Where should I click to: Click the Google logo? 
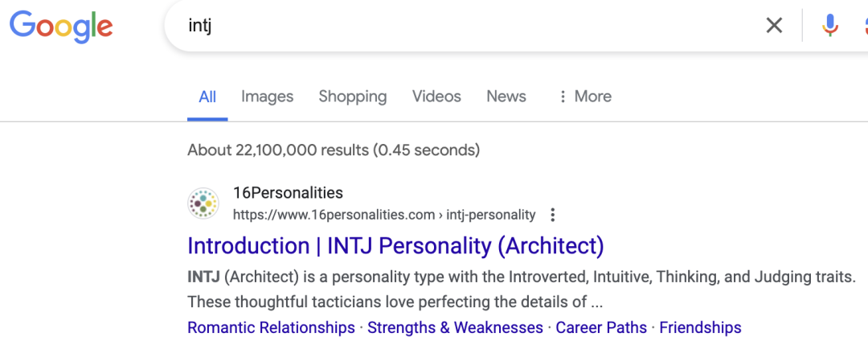pos(61,26)
